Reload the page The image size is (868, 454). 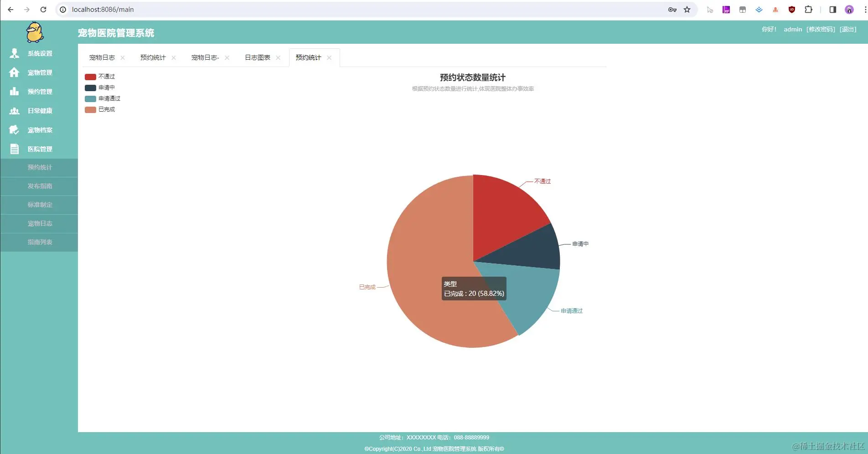coord(43,10)
